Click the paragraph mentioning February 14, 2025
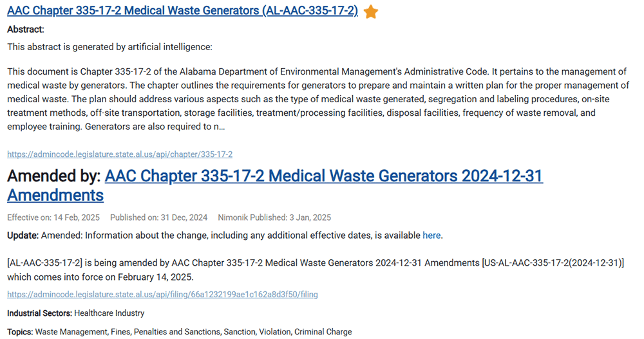 pos(316,270)
